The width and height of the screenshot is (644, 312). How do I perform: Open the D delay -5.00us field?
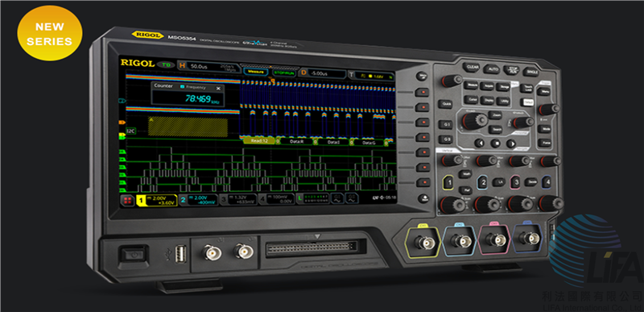[323, 73]
